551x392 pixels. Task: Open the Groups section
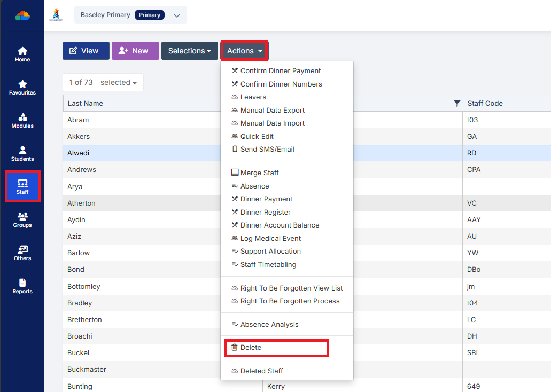22,219
